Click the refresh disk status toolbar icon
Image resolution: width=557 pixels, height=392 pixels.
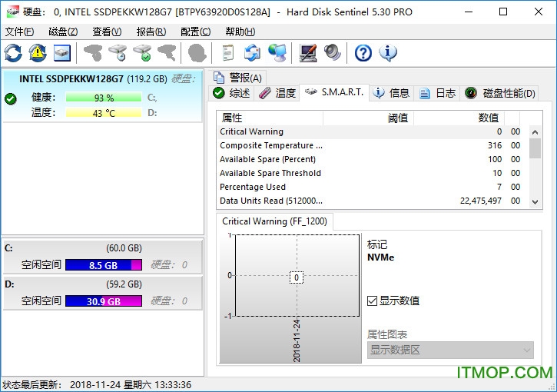pyautogui.click(x=13, y=53)
